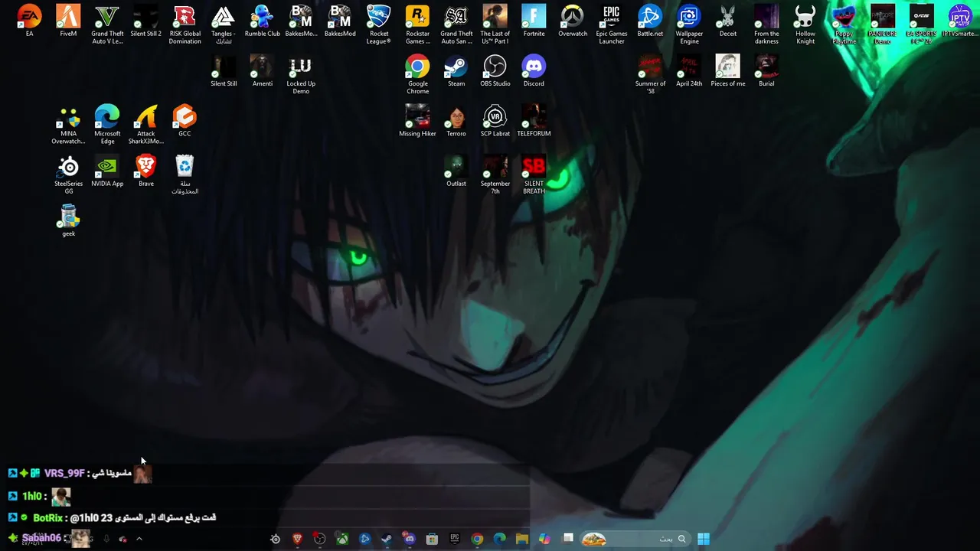Viewport: 980px width, 551px height.
Task: Open RISK Global Domination shortcut
Action: point(185,24)
